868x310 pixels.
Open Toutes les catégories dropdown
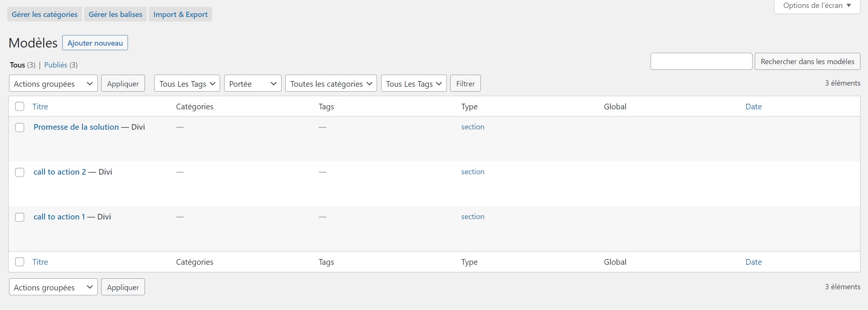331,83
